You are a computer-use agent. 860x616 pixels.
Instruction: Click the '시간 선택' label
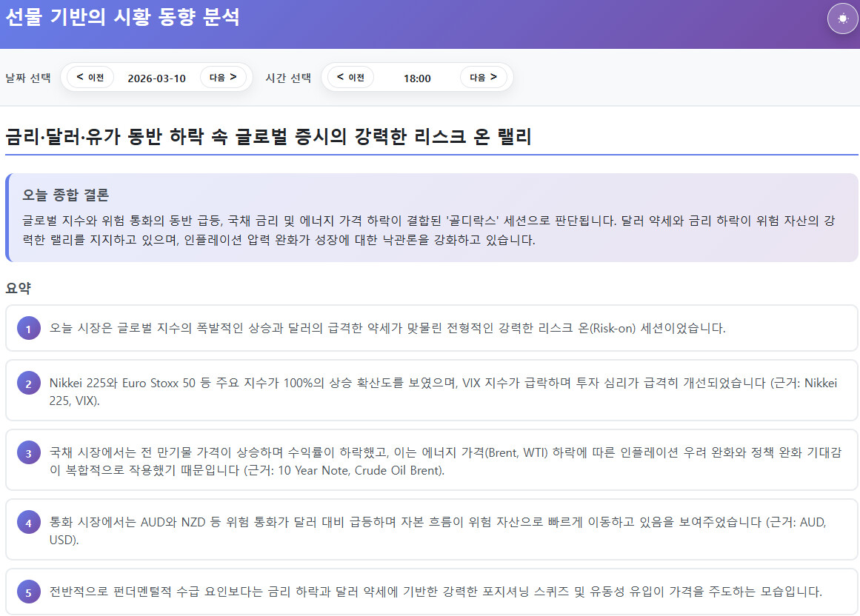[x=288, y=78]
